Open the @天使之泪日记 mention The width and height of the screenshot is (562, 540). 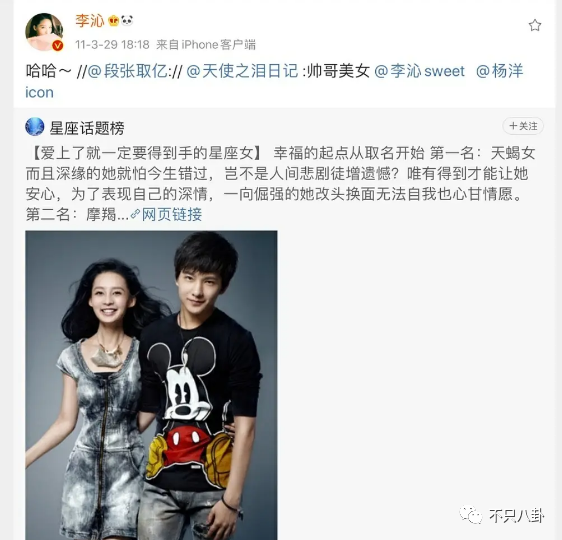tap(242, 71)
